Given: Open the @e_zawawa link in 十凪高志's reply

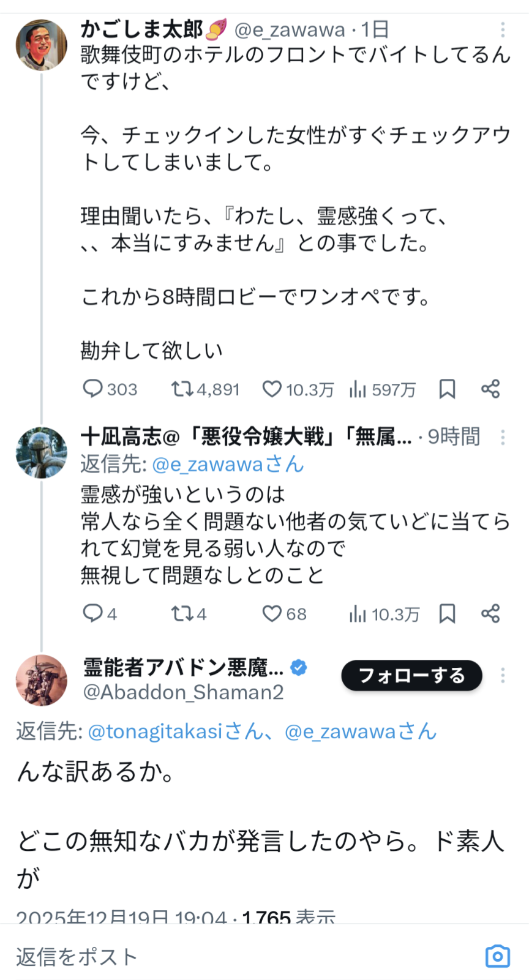Looking at the screenshot, I should (x=227, y=465).
